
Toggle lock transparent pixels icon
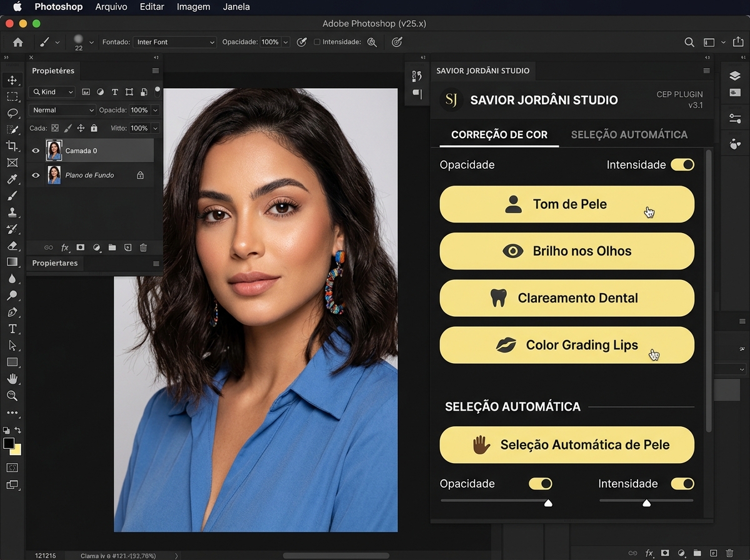(x=55, y=128)
